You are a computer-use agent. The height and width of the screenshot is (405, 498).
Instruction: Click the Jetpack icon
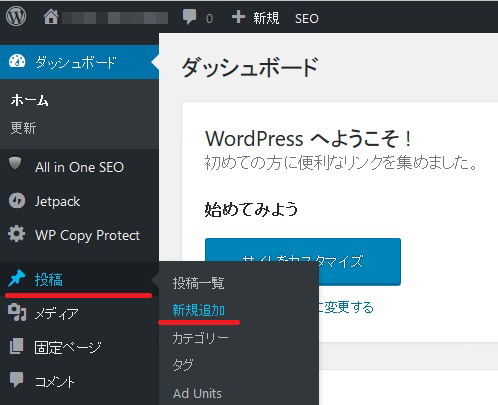[17, 201]
